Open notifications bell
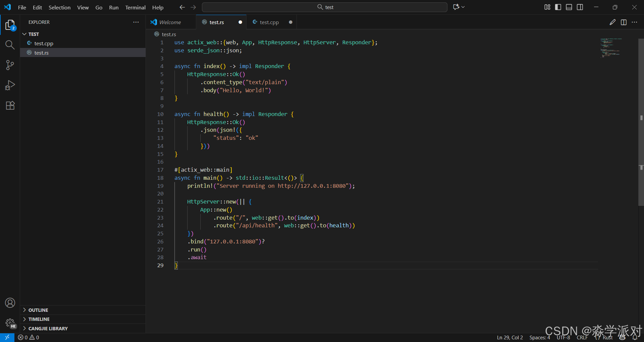This screenshot has height=342, width=644. click(635, 338)
